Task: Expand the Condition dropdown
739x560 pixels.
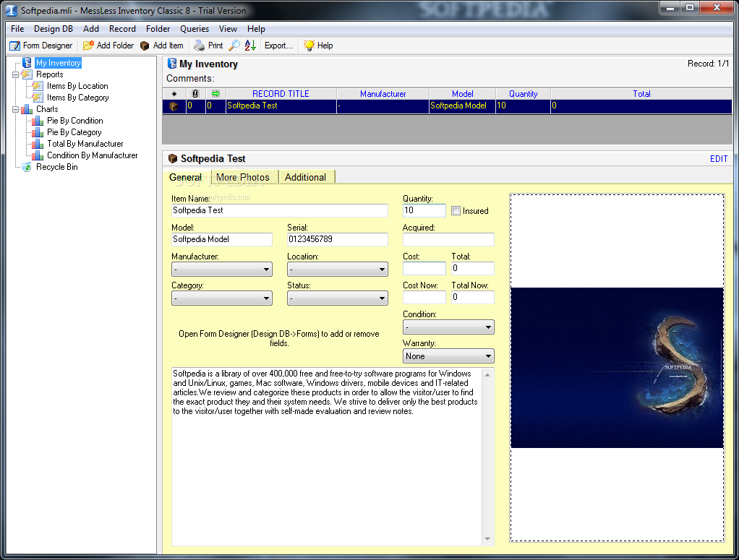Action: [x=448, y=327]
